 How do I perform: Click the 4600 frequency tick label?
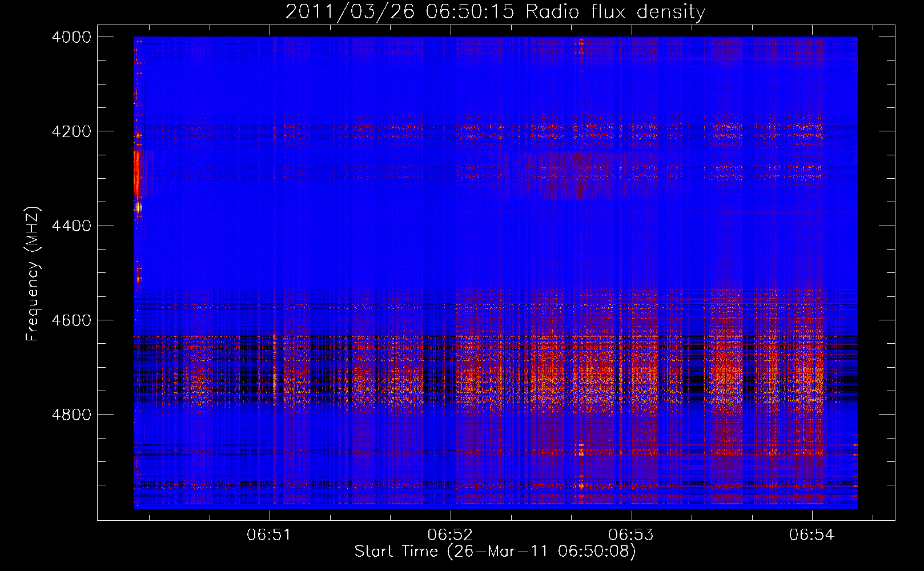(71, 320)
